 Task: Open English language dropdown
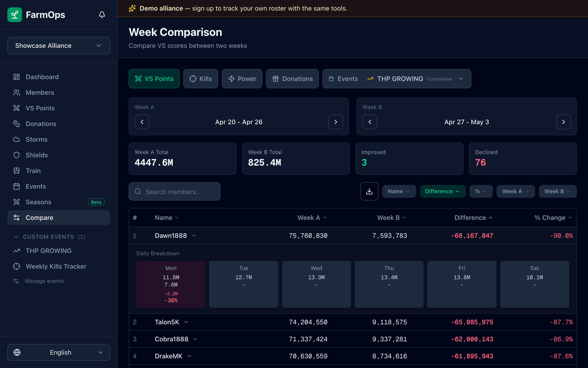point(59,352)
